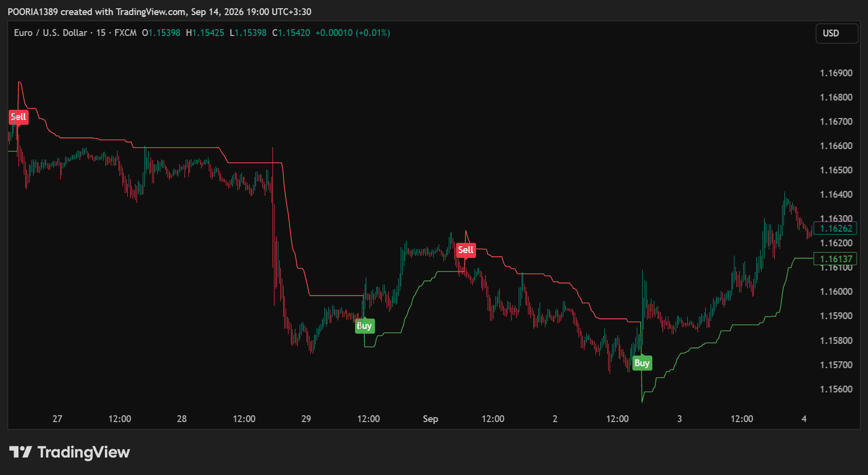Click the 12:00 label between 29 and Sep
Screen dimensions: 868x475
tap(369, 419)
